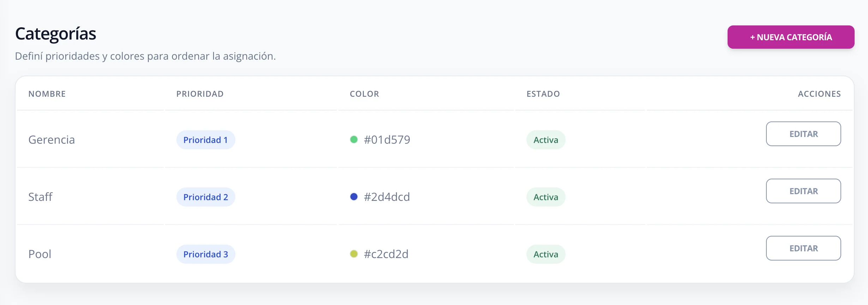868x305 pixels.
Task: Select the hex code #2d4dcd text
Action: (387, 197)
